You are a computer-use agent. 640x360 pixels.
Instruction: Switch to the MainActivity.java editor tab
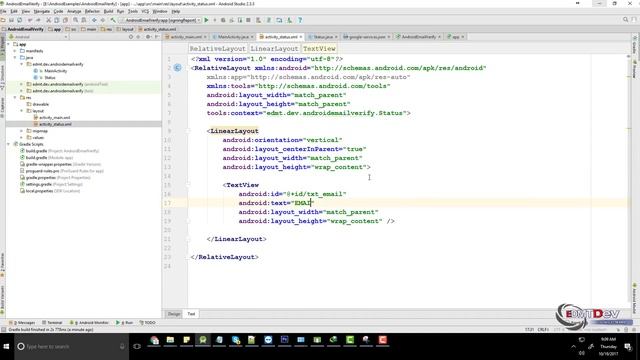(233, 37)
